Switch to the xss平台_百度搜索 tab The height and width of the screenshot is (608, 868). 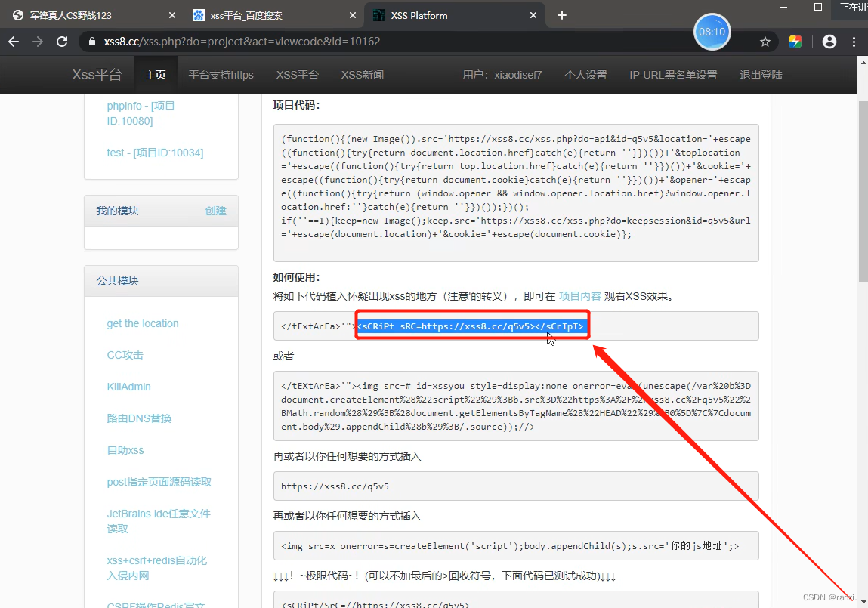click(274, 16)
